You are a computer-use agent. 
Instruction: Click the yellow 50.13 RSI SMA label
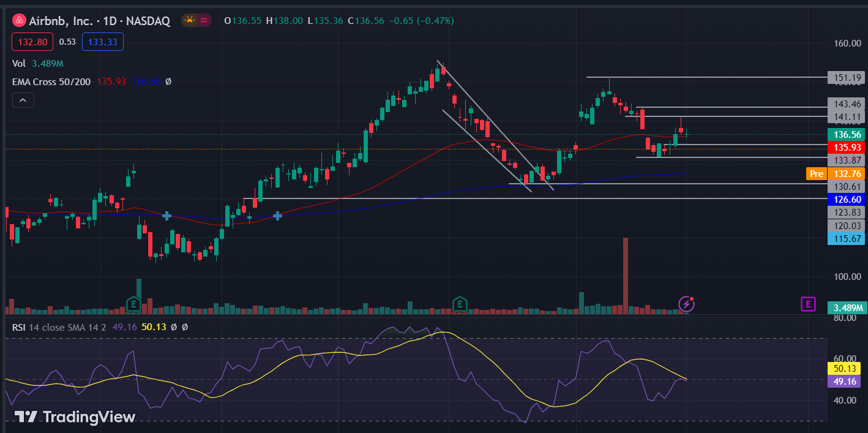pyautogui.click(x=845, y=368)
